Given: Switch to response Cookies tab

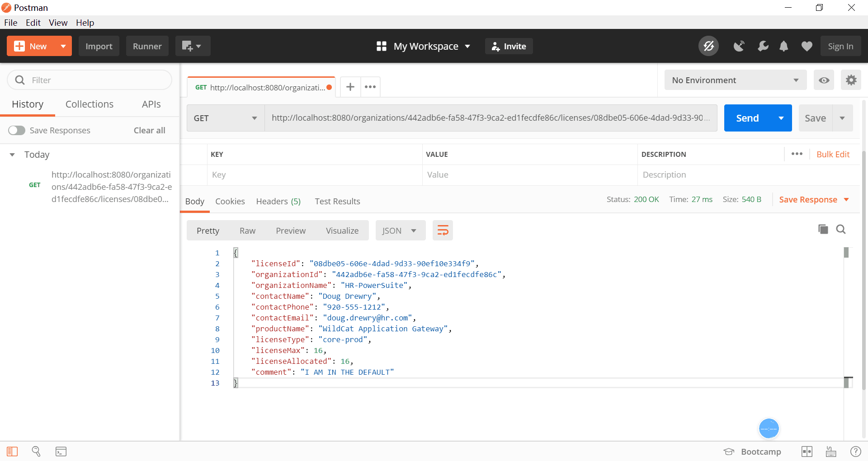Looking at the screenshot, I should point(230,201).
